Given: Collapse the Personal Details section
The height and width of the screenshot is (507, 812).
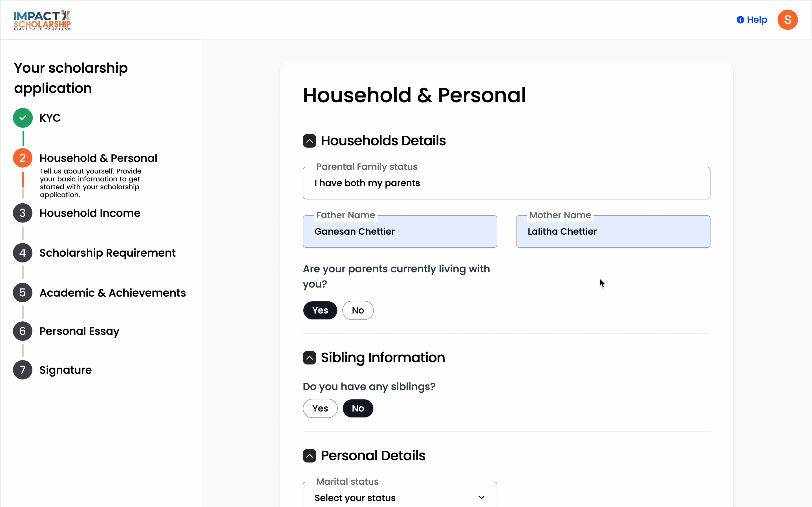Looking at the screenshot, I should tap(309, 456).
